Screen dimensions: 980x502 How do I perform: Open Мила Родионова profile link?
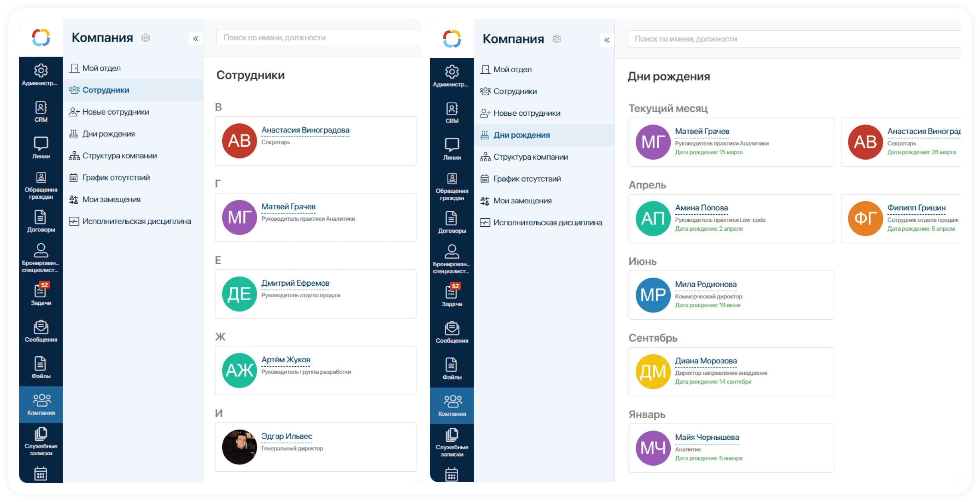(x=705, y=284)
